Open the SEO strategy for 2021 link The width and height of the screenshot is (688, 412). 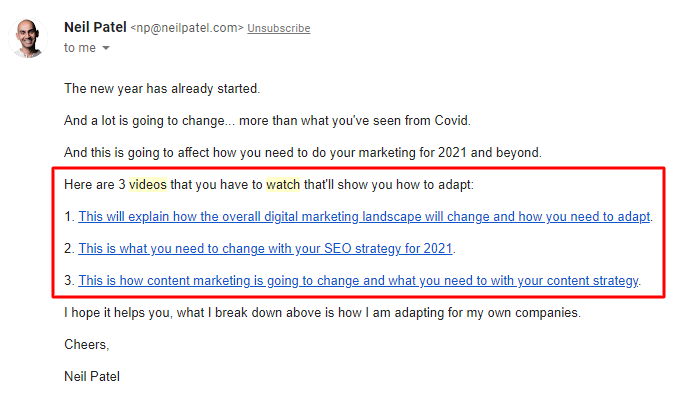click(265, 249)
